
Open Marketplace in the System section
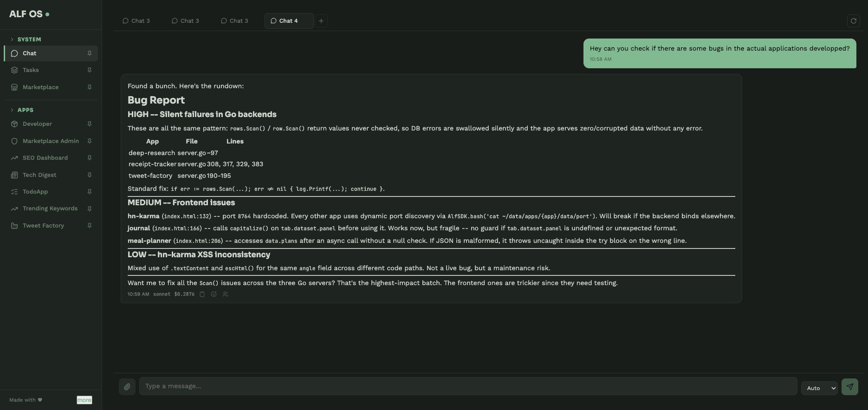[x=51, y=87]
